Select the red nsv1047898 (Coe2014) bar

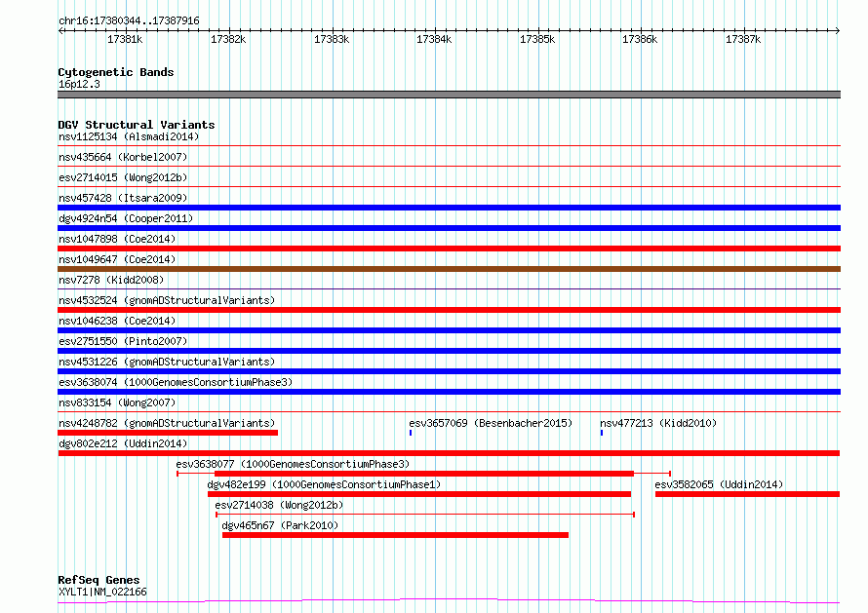pos(449,249)
